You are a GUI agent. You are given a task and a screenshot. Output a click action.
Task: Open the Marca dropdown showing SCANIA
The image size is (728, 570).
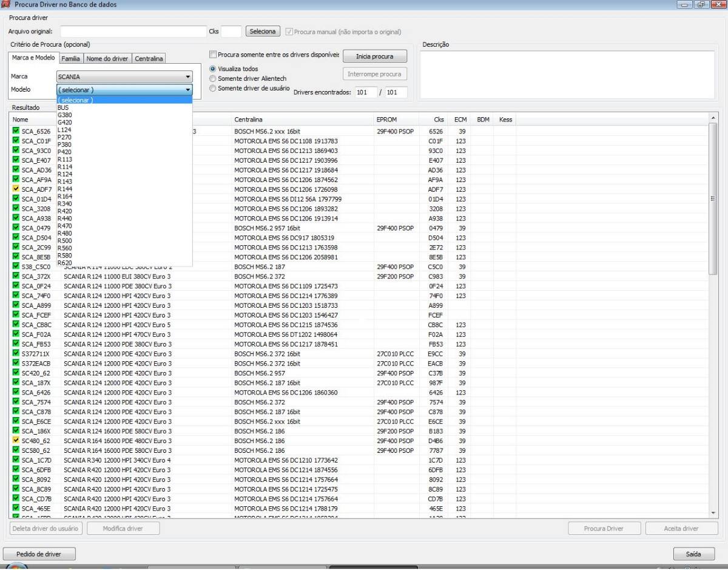[x=124, y=77]
